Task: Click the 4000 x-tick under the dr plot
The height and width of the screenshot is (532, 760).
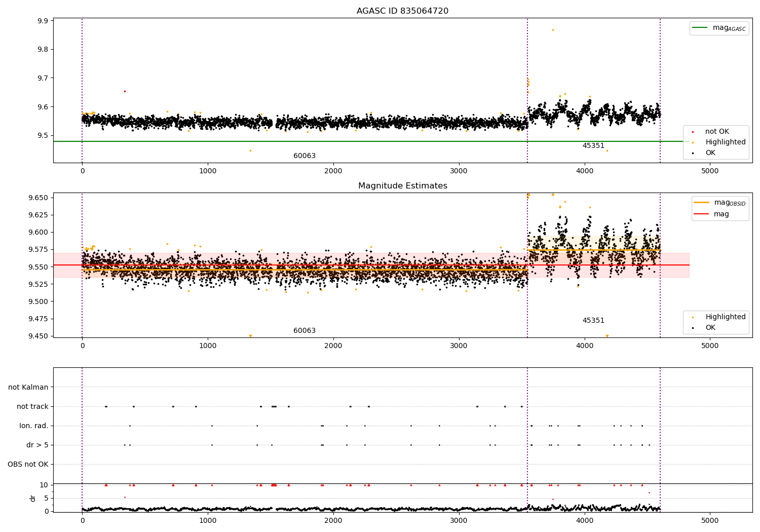Action: pyautogui.click(x=585, y=521)
